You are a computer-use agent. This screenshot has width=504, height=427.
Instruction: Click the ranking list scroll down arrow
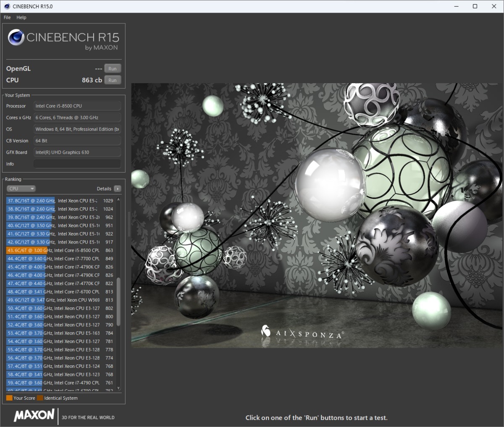[x=118, y=388]
